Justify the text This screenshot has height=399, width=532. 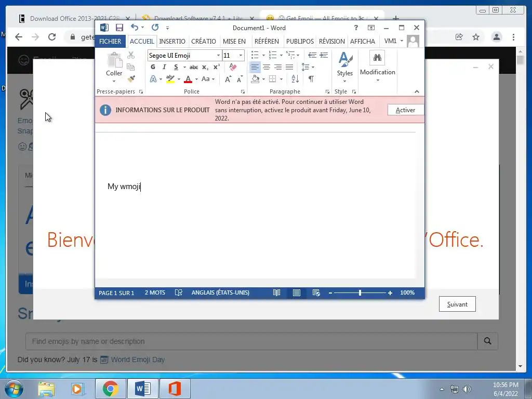coord(289,67)
